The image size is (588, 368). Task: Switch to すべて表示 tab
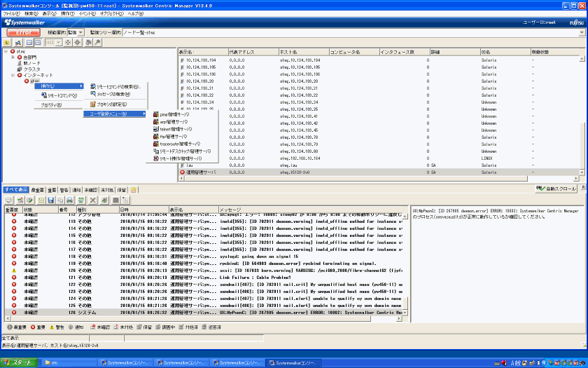16,190
